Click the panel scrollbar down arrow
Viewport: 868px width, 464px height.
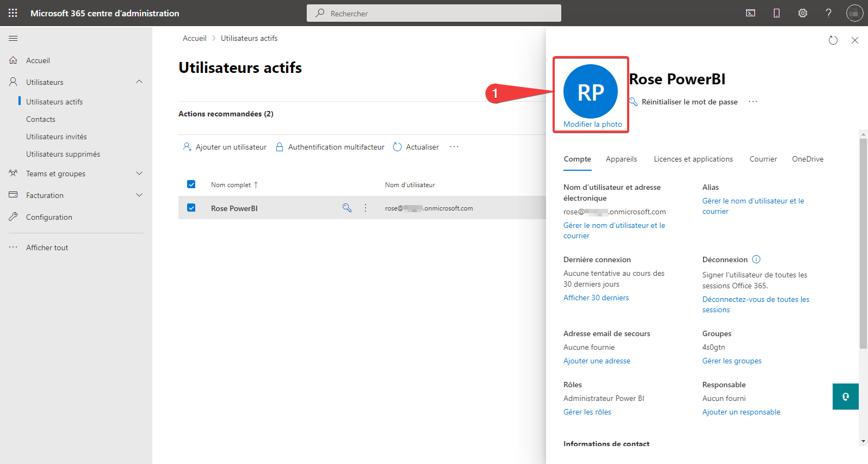point(863,441)
